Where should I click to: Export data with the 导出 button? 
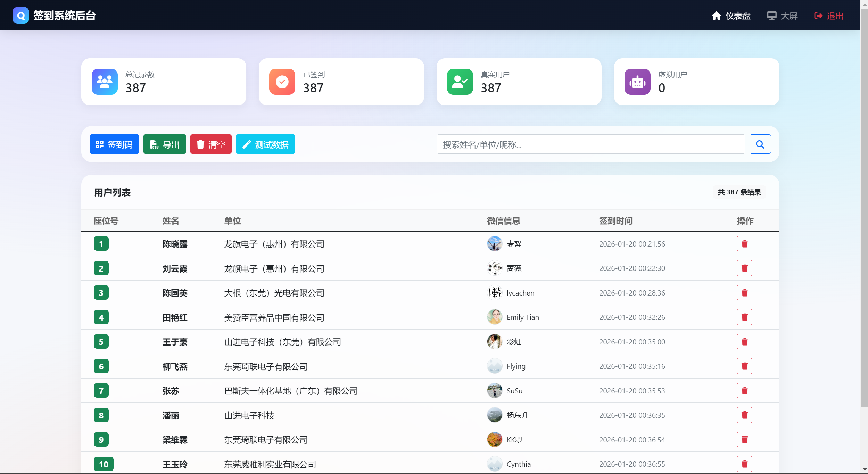point(165,144)
